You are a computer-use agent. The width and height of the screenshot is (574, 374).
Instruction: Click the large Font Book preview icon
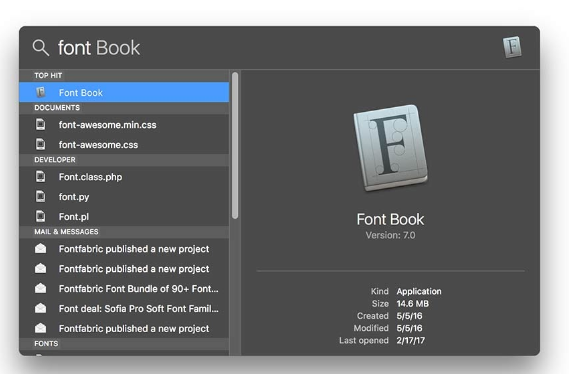(x=391, y=147)
